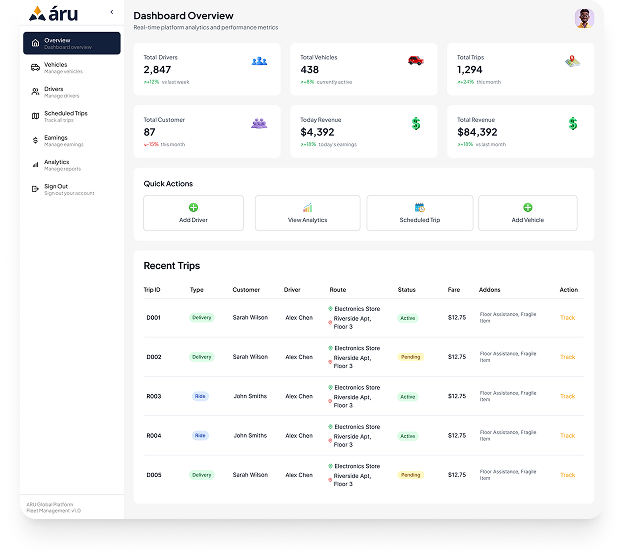Click the Total Customer group icon
The height and width of the screenshot is (559, 624).
(260, 123)
